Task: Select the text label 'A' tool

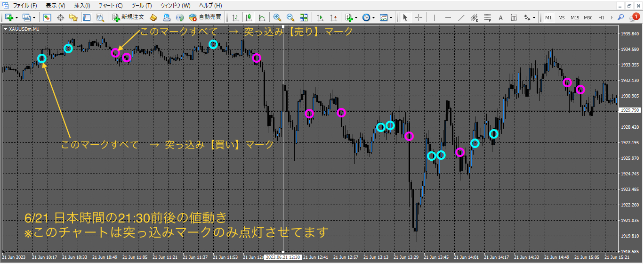Action: pos(500,17)
